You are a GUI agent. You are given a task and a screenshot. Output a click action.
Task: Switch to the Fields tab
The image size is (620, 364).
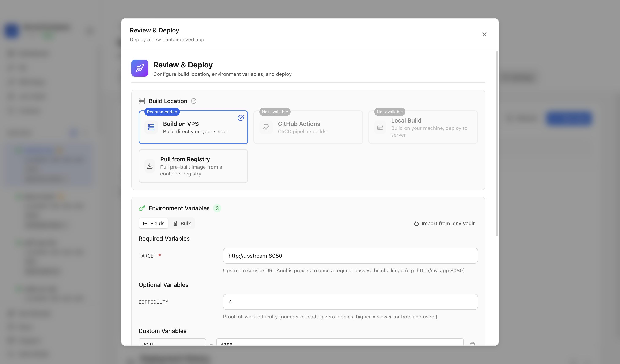click(x=154, y=223)
